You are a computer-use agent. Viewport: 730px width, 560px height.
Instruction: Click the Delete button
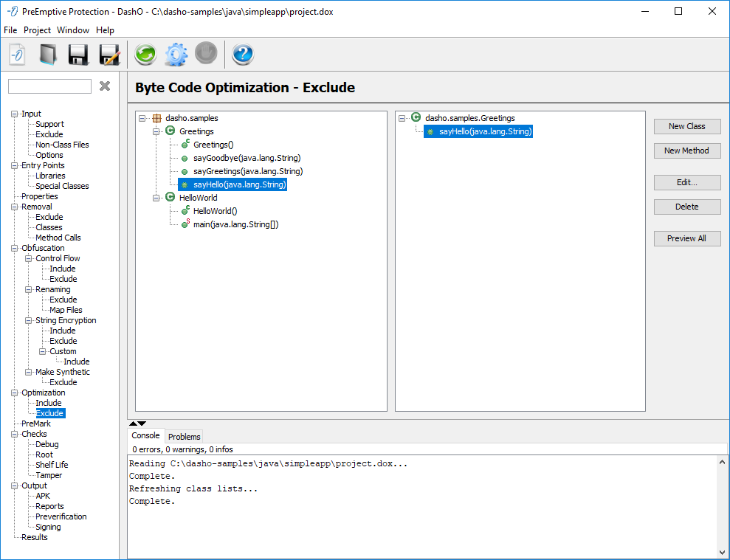point(686,207)
